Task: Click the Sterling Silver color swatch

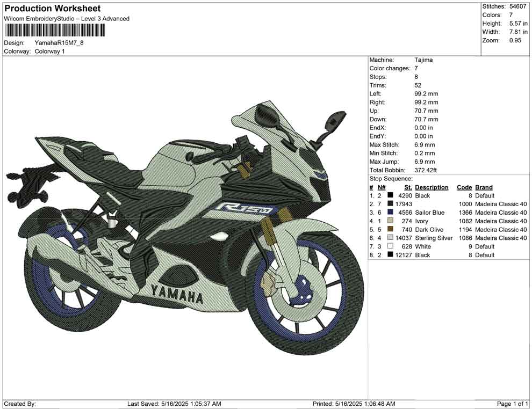Action: 390,238
